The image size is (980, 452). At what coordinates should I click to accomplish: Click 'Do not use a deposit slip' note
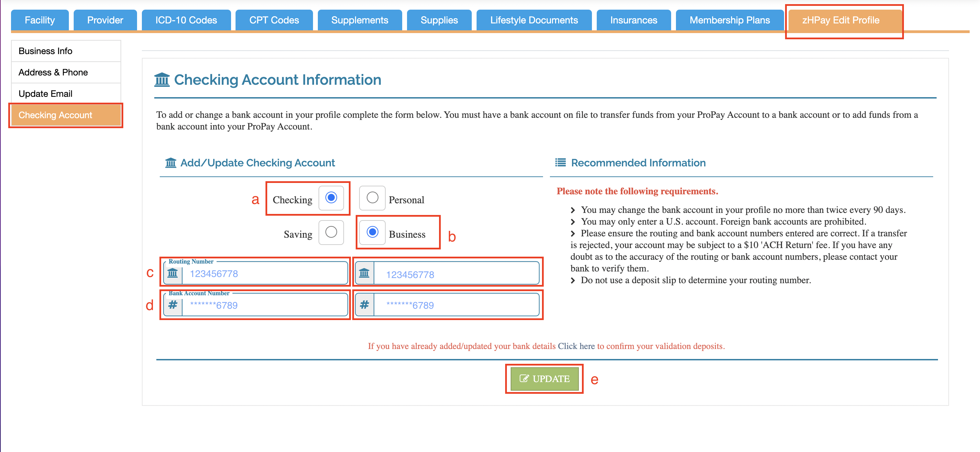point(696,280)
